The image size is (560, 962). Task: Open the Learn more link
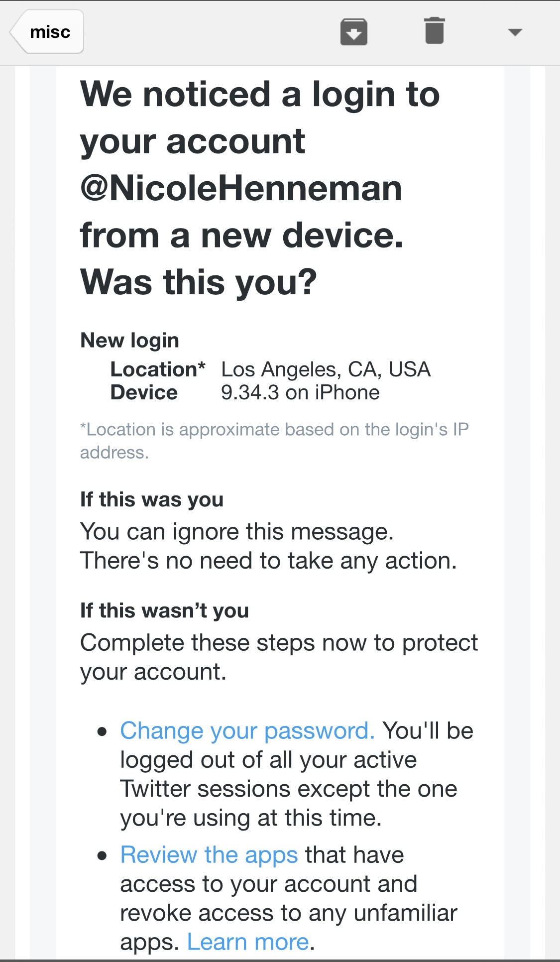(x=248, y=942)
